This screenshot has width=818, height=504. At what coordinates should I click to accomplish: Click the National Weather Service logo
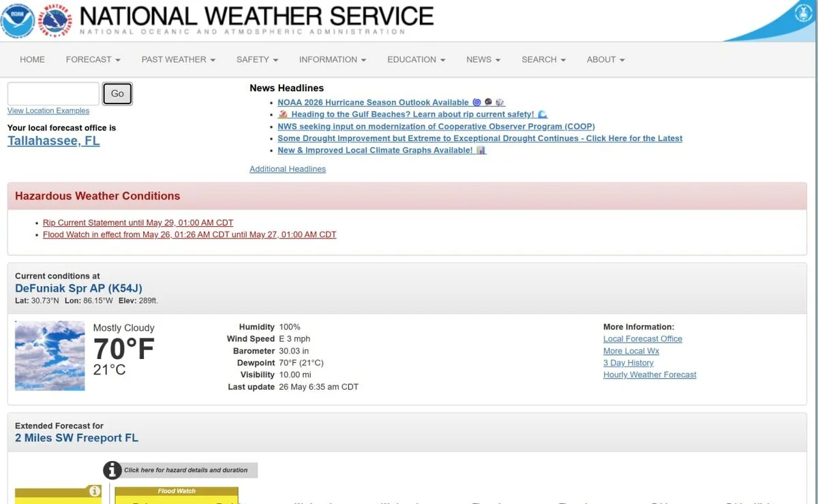57,20
